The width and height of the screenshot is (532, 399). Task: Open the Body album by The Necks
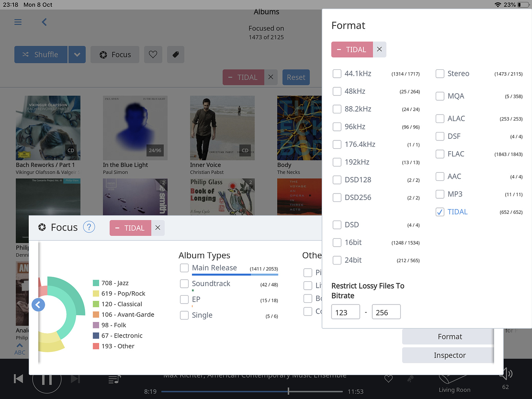tap(300, 128)
